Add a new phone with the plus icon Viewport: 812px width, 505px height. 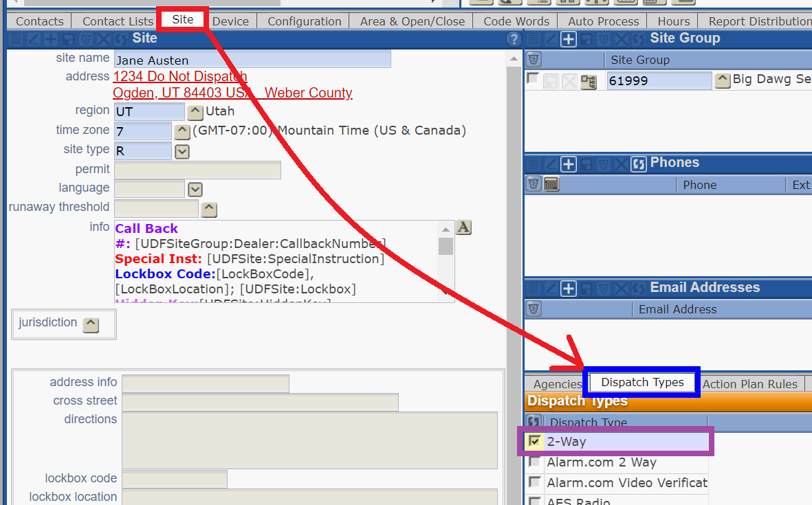tap(568, 164)
